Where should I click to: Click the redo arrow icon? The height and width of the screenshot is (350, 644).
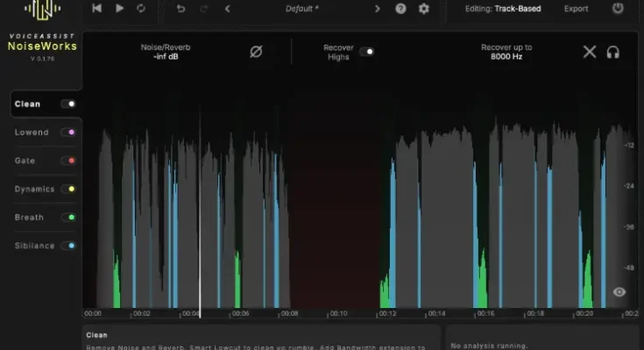coord(203,9)
